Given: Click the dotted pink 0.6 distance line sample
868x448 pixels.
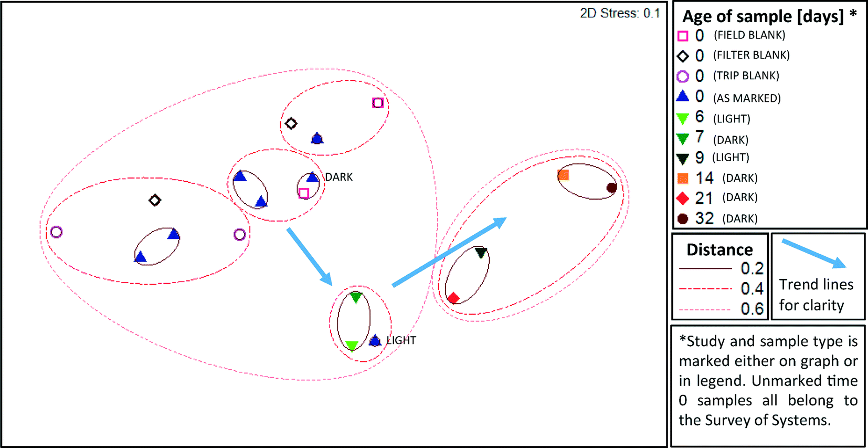Looking at the screenshot, I should [705, 309].
